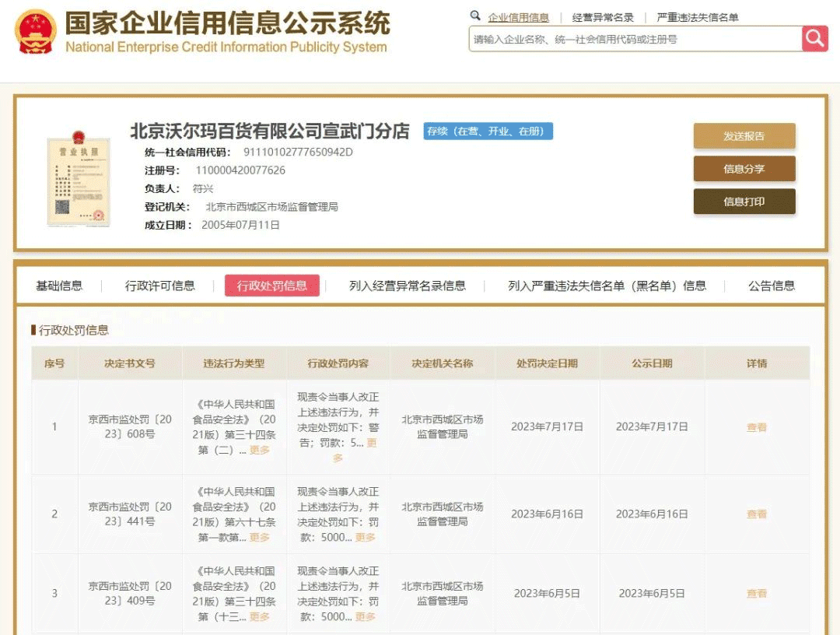Go to the 列入经营异常名录信息 tab

point(408,286)
